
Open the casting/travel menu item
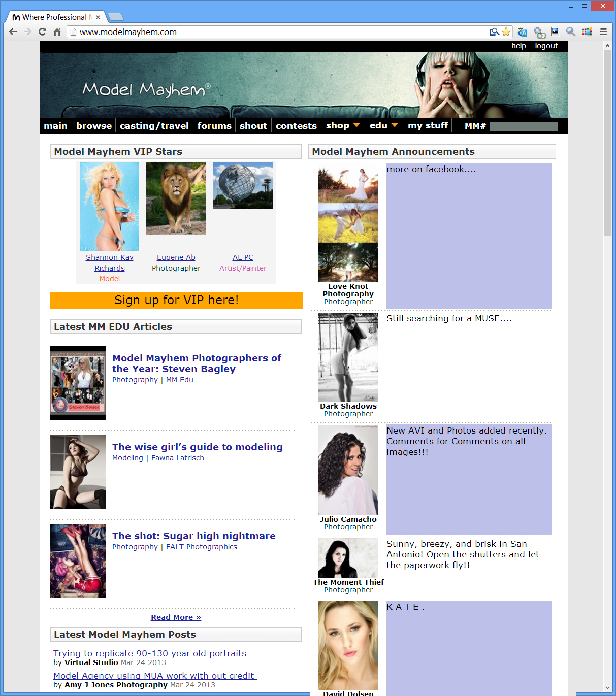(x=154, y=125)
